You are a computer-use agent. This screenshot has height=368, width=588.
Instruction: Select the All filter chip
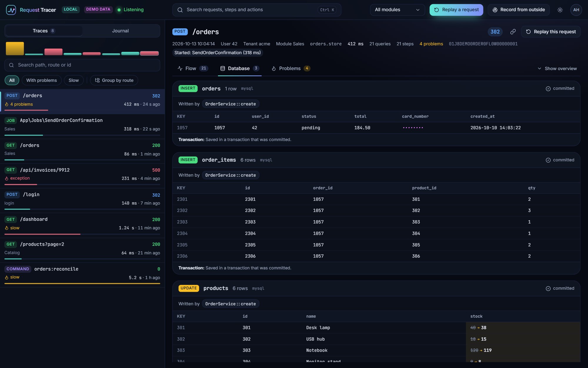click(12, 80)
